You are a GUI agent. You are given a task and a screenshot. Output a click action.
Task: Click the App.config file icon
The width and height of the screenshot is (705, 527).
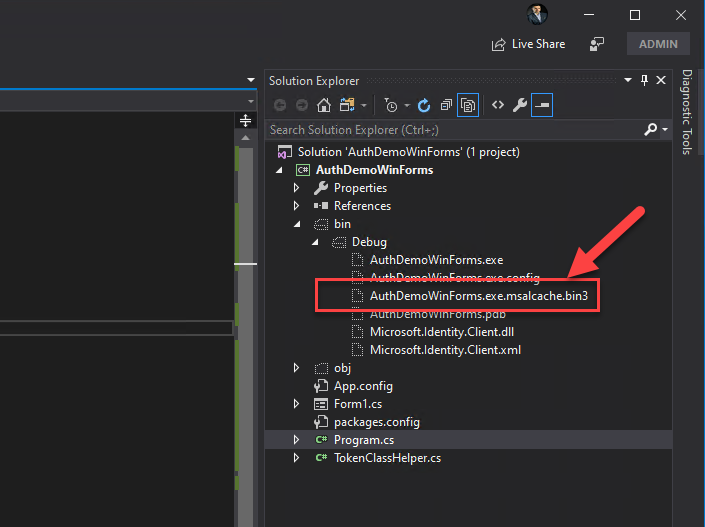[x=321, y=386]
